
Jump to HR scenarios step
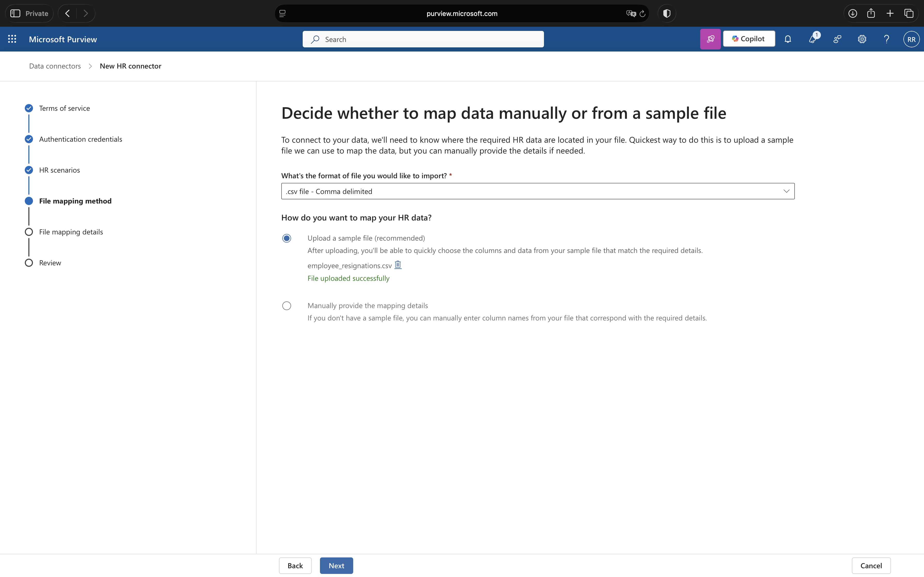click(x=59, y=170)
